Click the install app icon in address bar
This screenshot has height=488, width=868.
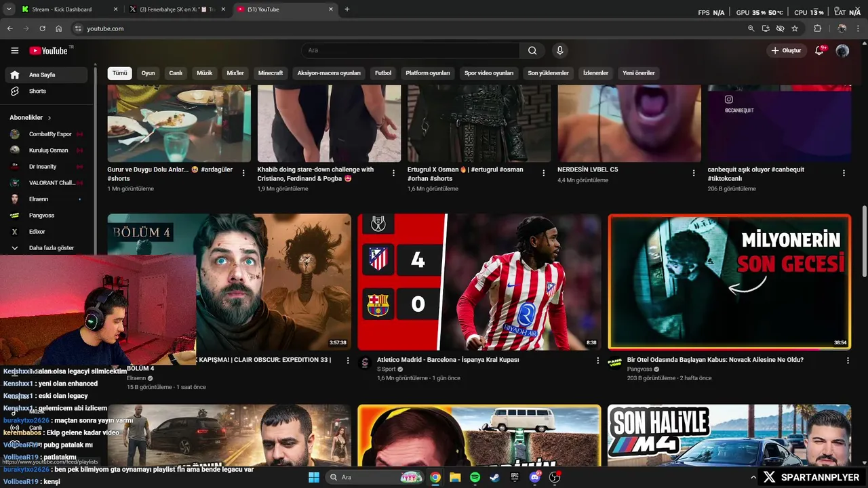point(766,28)
